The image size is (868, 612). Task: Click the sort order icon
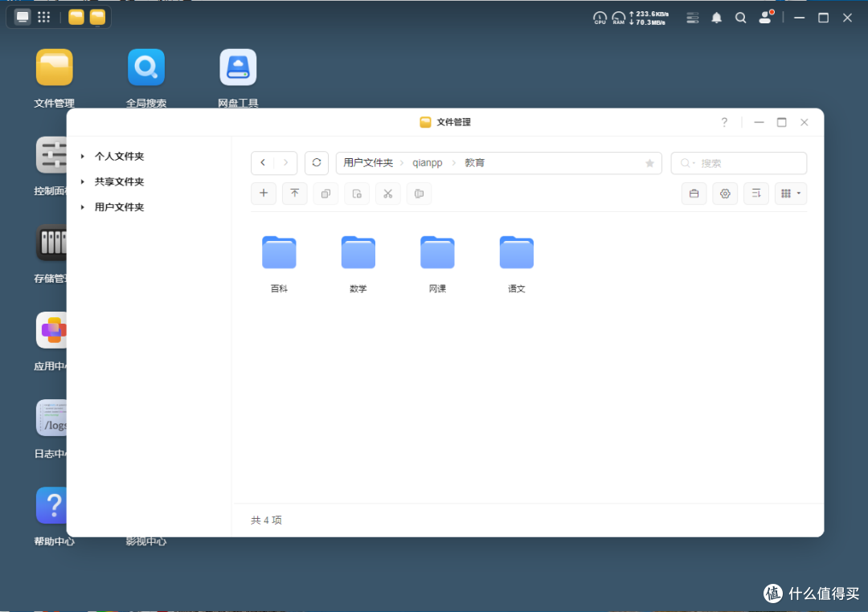point(756,193)
